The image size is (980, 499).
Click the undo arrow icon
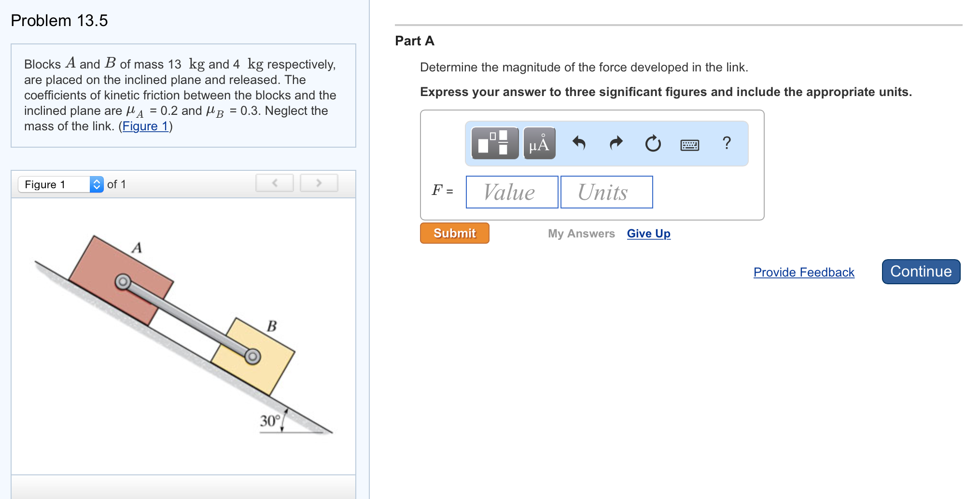click(579, 143)
